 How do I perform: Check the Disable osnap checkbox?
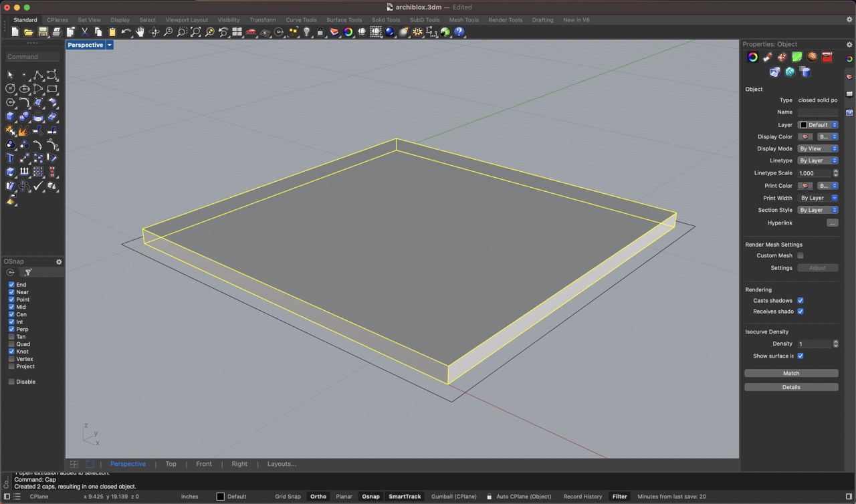[x=11, y=382]
